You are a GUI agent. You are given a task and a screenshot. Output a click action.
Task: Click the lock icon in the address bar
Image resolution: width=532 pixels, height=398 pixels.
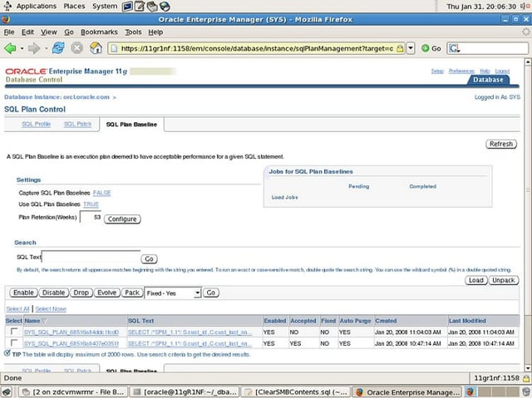point(400,48)
